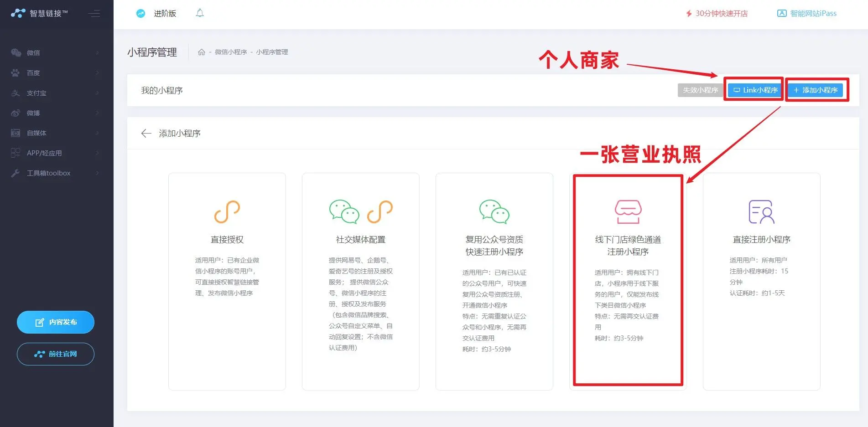Choose the 直接注册小程序 profile icon
Image resolution: width=868 pixels, height=427 pixels.
(761, 212)
